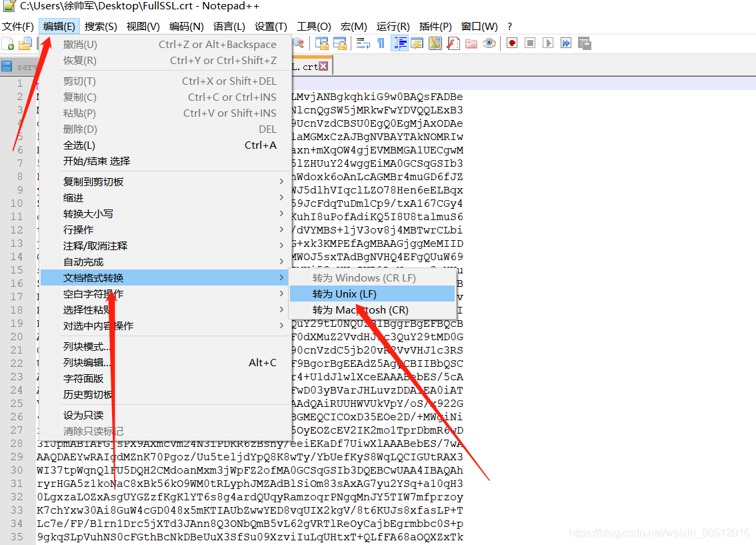Click Synchronize vertical scrolling lock icon

click(321, 44)
